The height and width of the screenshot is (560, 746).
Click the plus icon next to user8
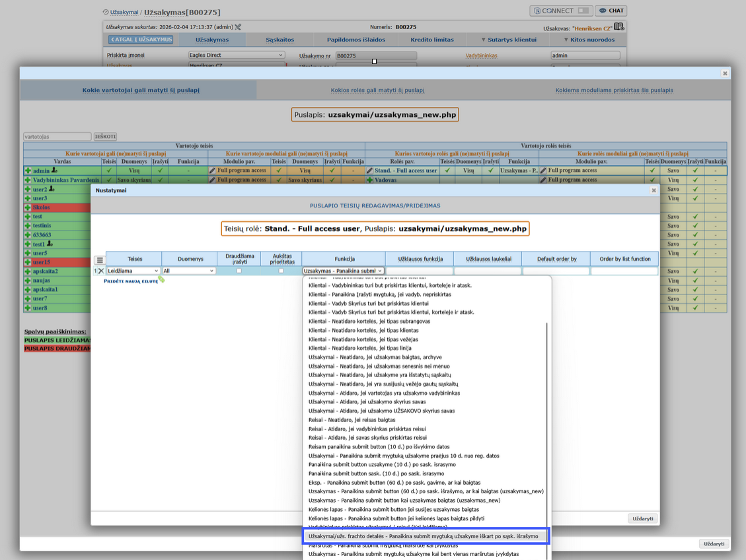(28, 308)
